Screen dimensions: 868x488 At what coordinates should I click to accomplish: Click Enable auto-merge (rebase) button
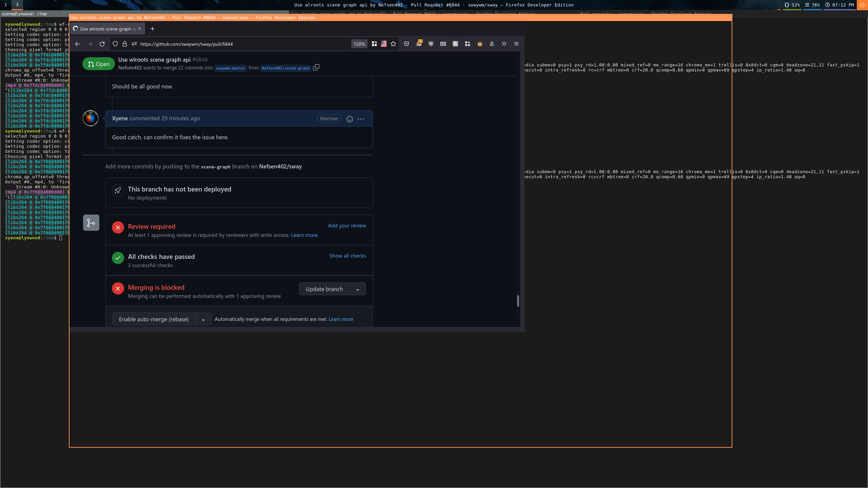154,320
